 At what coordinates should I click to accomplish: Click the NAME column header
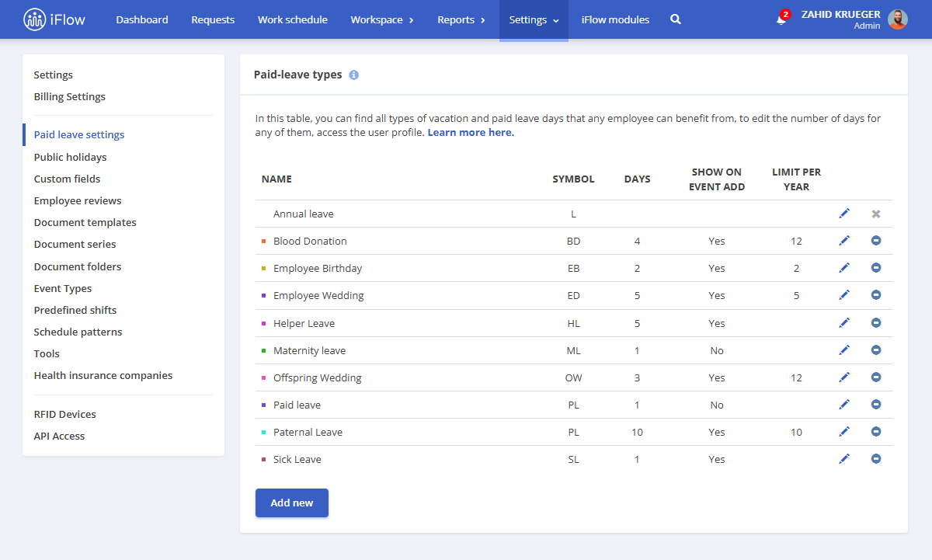tap(276, 179)
